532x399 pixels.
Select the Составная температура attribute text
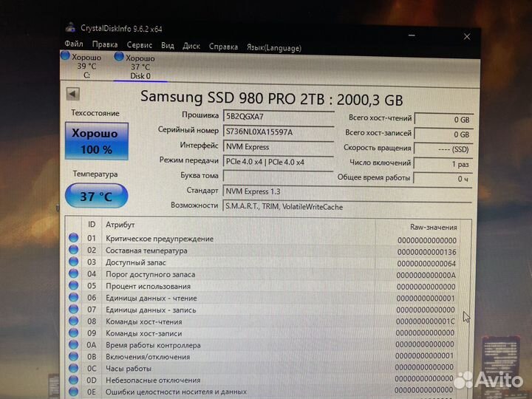point(146,250)
